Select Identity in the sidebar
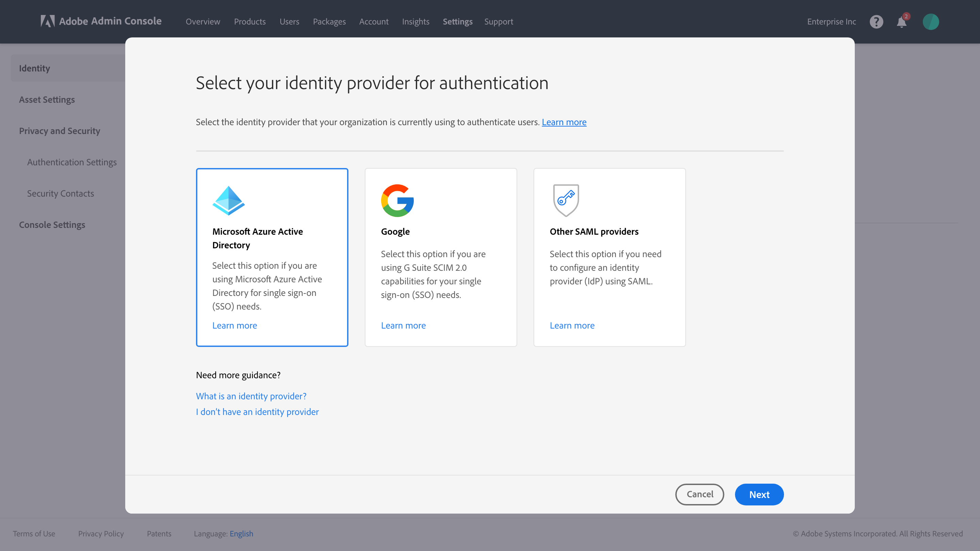The image size is (980, 551). point(68,68)
